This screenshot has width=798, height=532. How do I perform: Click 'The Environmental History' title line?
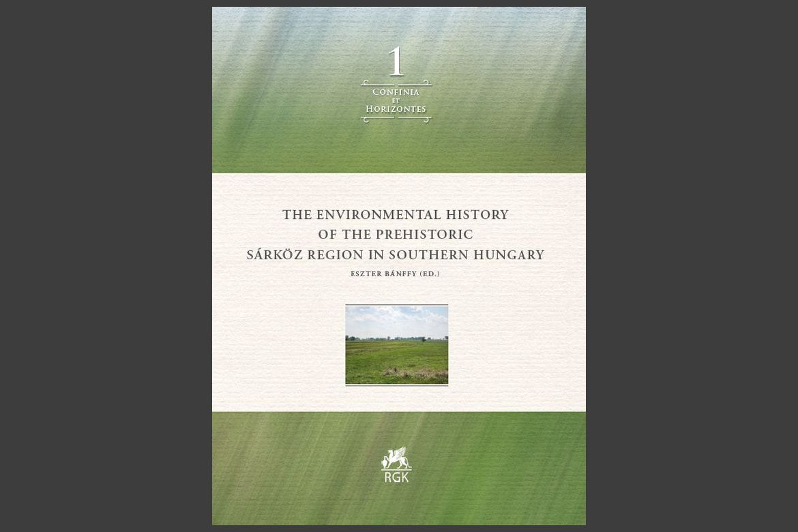(396, 215)
